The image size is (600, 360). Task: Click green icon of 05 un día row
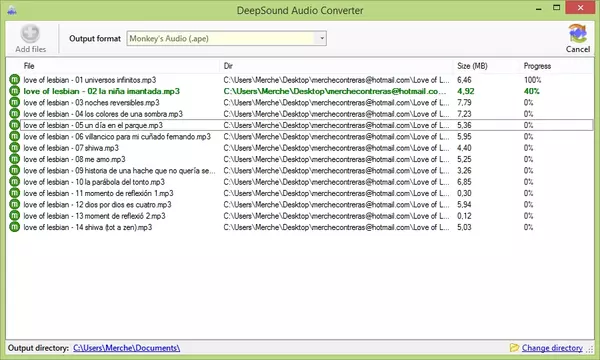tap(14, 125)
